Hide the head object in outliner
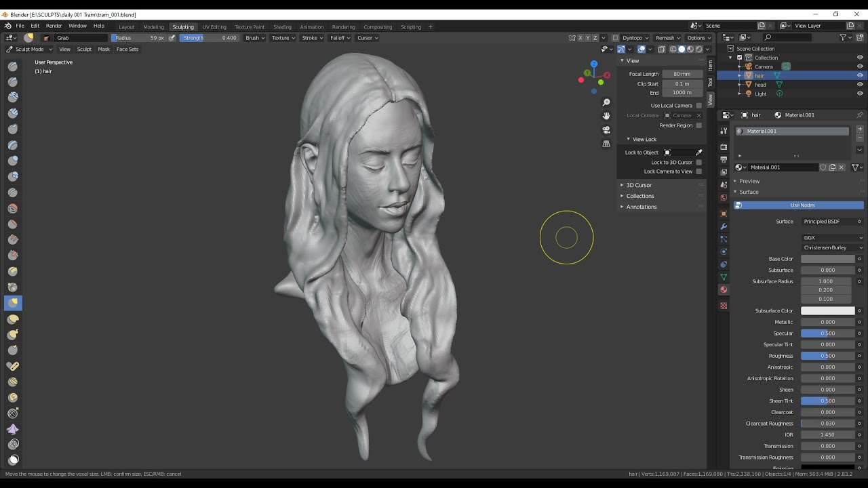 click(x=860, y=85)
